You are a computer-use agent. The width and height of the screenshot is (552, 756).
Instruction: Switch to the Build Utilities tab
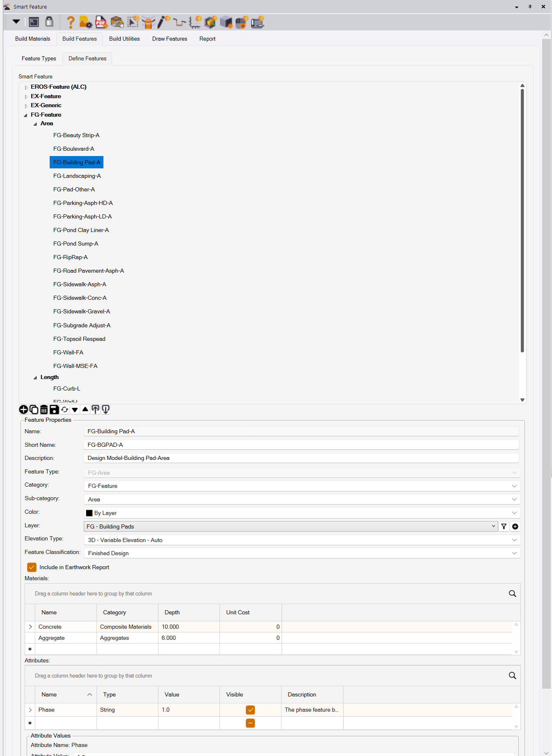pos(124,39)
